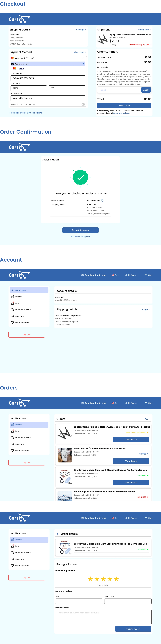Click the Apply promo code button

coord(146,90)
